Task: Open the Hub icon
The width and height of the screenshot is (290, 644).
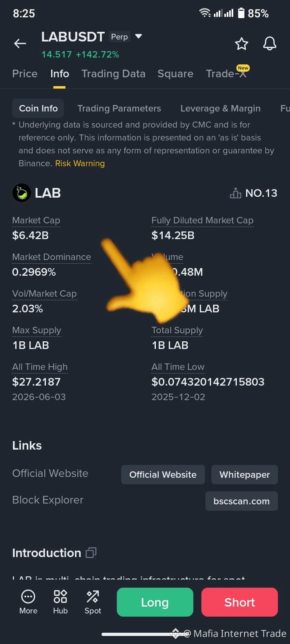Action: (60, 597)
